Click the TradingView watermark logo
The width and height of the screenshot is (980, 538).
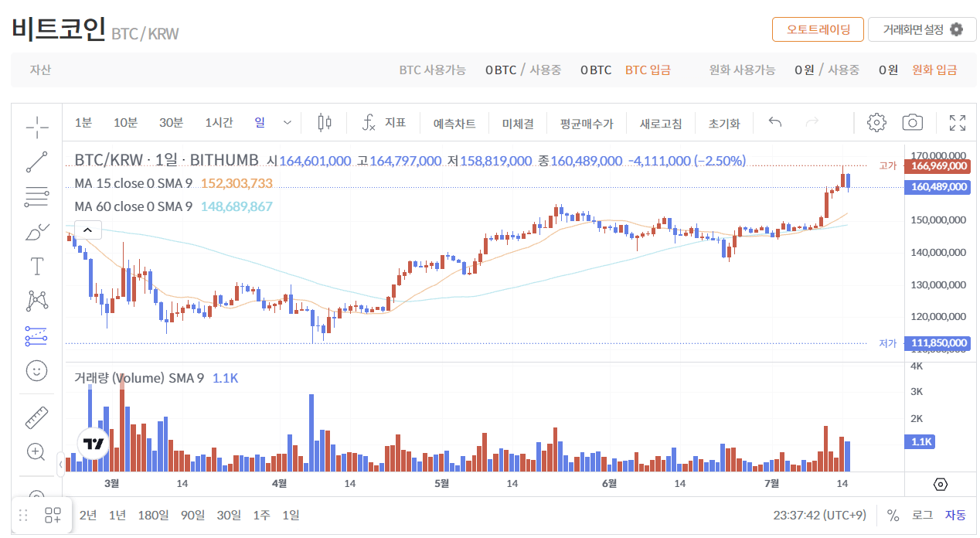(92, 444)
